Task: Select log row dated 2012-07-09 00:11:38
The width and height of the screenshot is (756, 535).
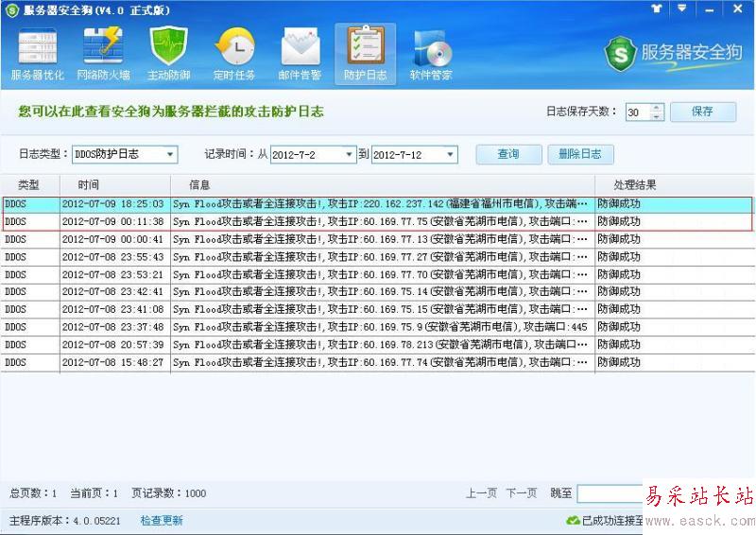Action: tap(377, 222)
